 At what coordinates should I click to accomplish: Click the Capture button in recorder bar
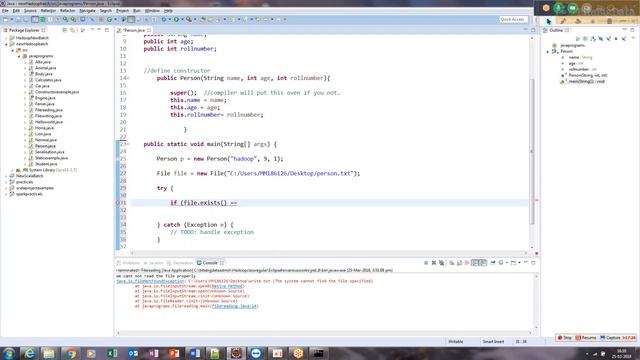click(610, 338)
